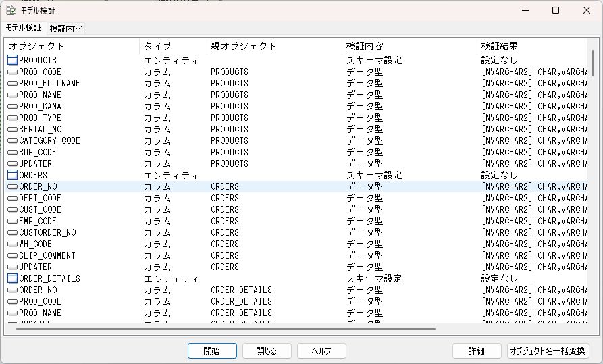Select the モデル検証 tab
Image resolution: width=603 pixels, height=364 pixels.
tap(24, 28)
